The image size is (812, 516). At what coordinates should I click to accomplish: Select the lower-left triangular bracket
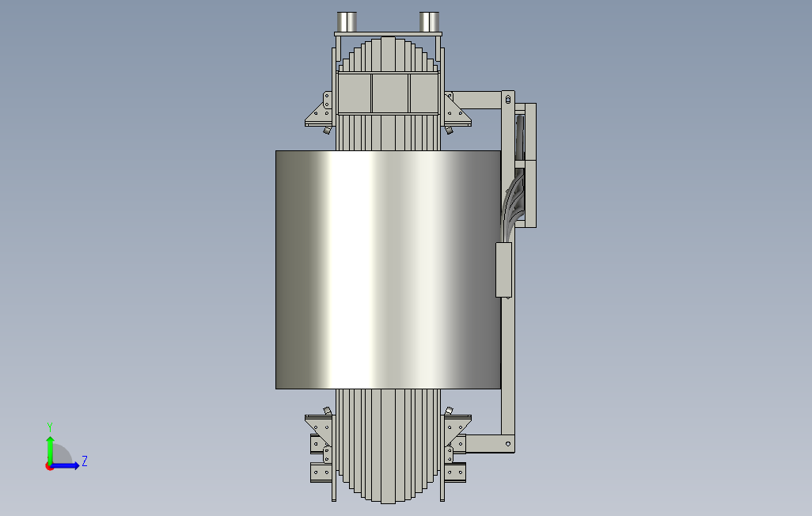[319, 430]
